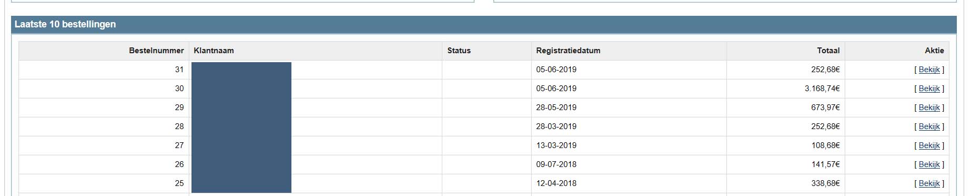980x196 pixels.
Task: Click the Totaal column header
Action: click(x=828, y=51)
